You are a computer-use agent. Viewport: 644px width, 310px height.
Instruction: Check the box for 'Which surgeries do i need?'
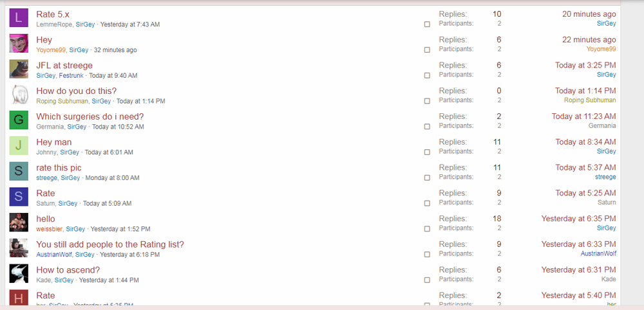click(x=427, y=127)
